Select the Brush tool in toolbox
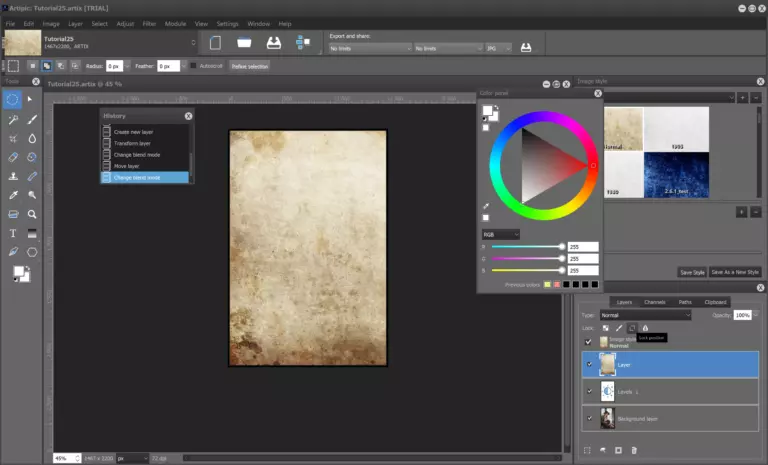Image resolution: width=768 pixels, height=465 pixels. pos(33,119)
